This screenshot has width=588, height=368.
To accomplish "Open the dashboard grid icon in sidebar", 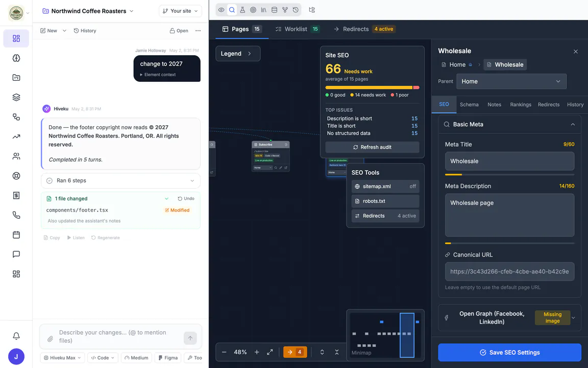I will pyautogui.click(x=16, y=38).
